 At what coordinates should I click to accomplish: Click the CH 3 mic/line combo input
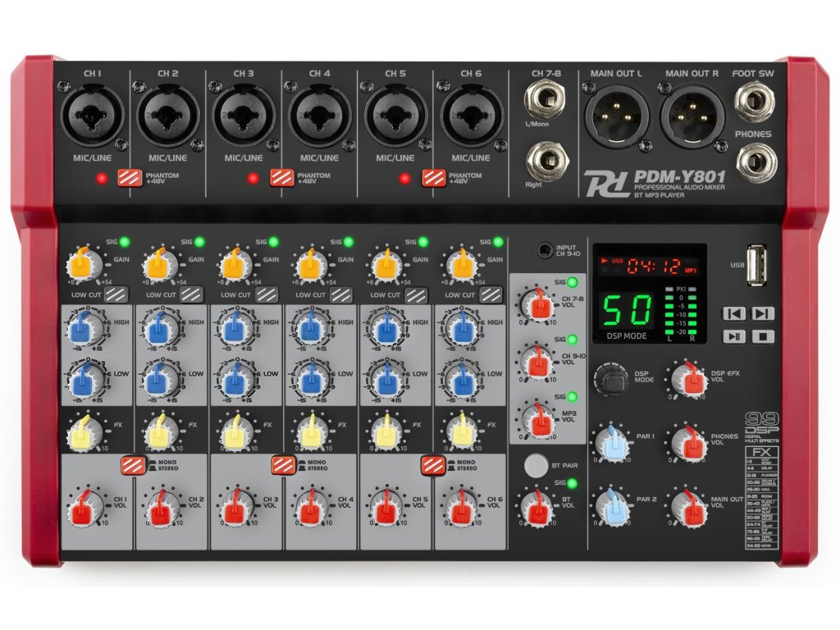(x=244, y=115)
